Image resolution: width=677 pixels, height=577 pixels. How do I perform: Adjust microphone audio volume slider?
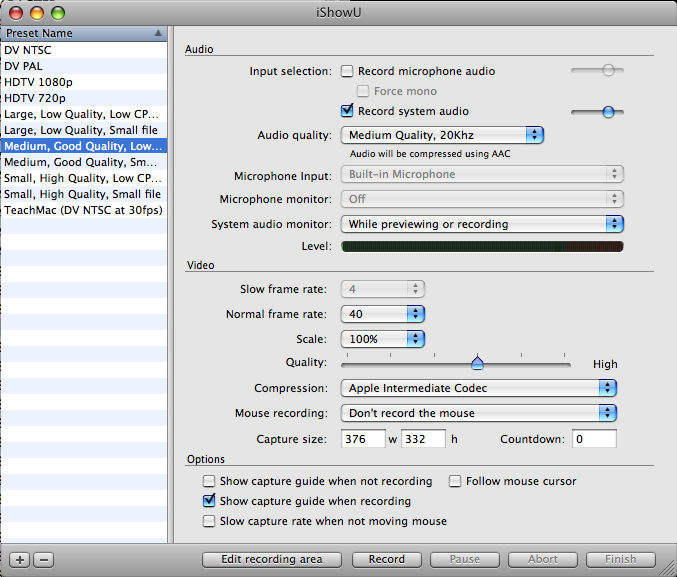click(597, 70)
